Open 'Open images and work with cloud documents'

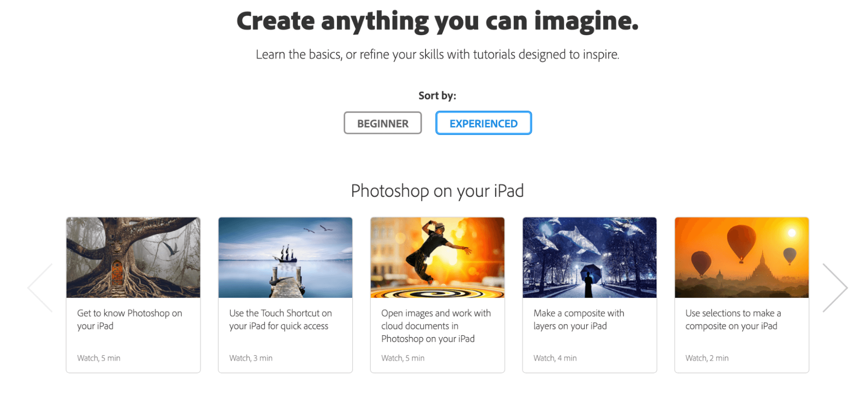[436, 326]
